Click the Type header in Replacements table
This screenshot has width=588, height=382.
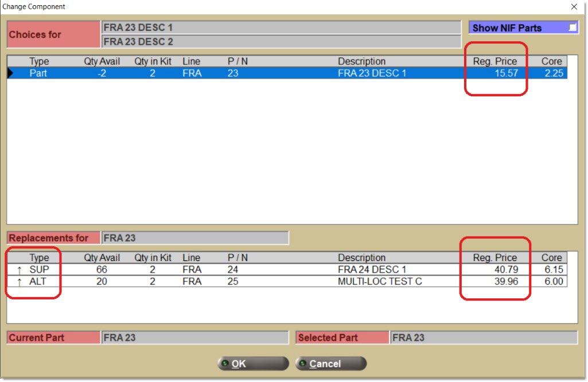pyautogui.click(x=39, y=258)
